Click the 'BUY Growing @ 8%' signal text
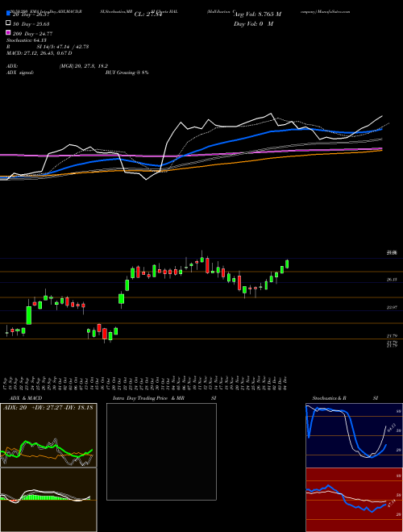Viewport: 403px width, 532px height. point(127,73)
